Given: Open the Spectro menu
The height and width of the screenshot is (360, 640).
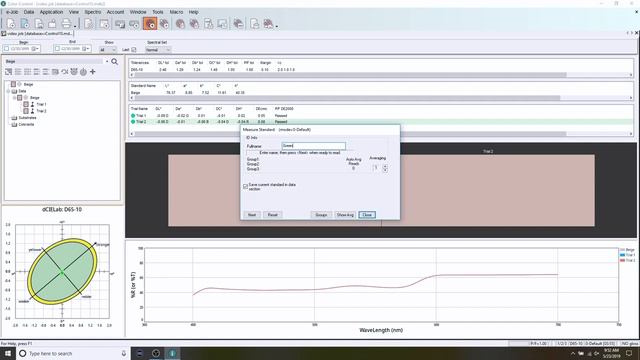Looking at the screenshot, I should 93,12.
